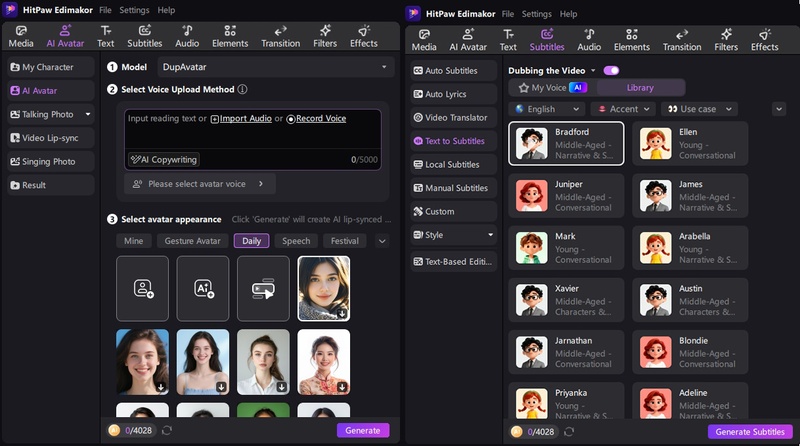Open Effects tab in right window
The image size is (800, 446).
[764, 40]
